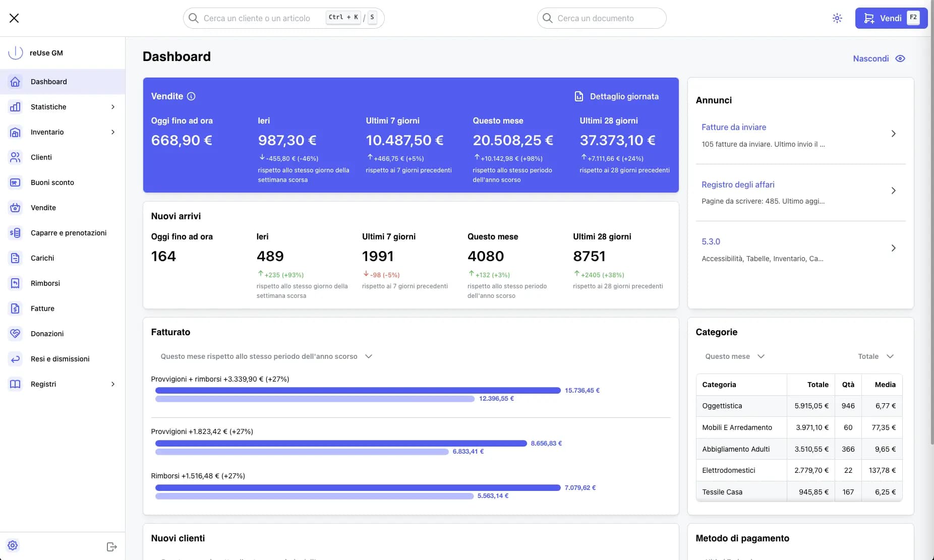Open Fatture da inviare chevron arrow
934x560 pixels.
[x=893, y=134]
